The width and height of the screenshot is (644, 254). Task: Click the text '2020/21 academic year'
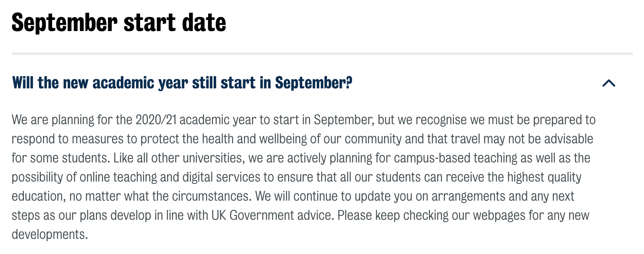(195, 120)
